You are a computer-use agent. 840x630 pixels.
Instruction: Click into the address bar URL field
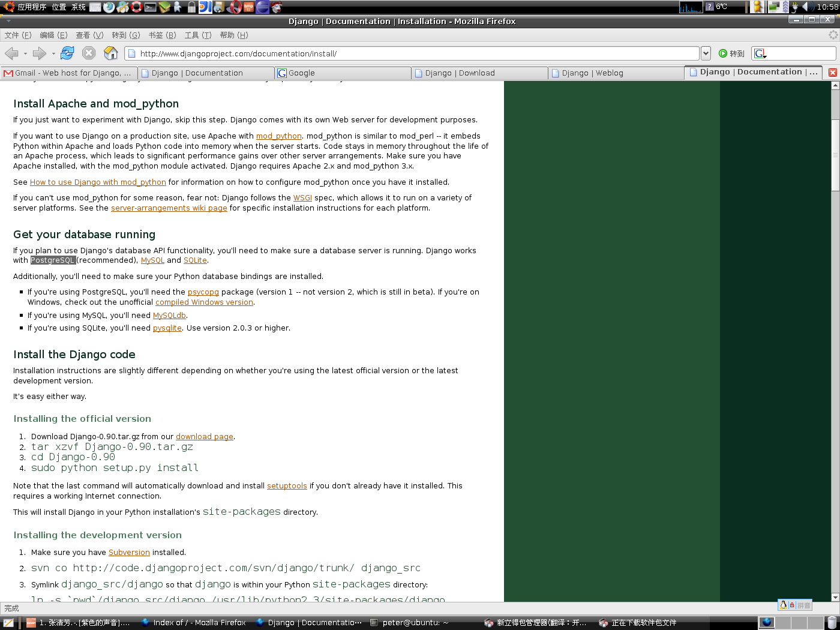(412, 53)
